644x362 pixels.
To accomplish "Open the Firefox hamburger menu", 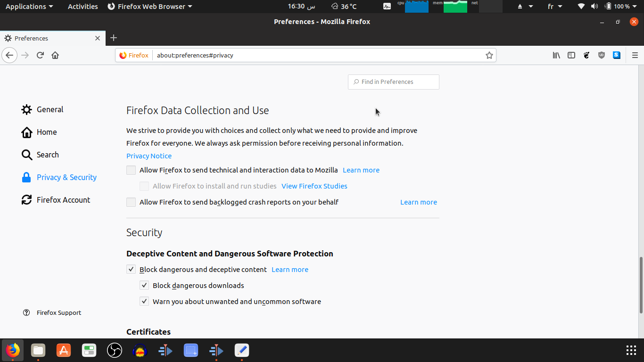I will click(635, 55).
